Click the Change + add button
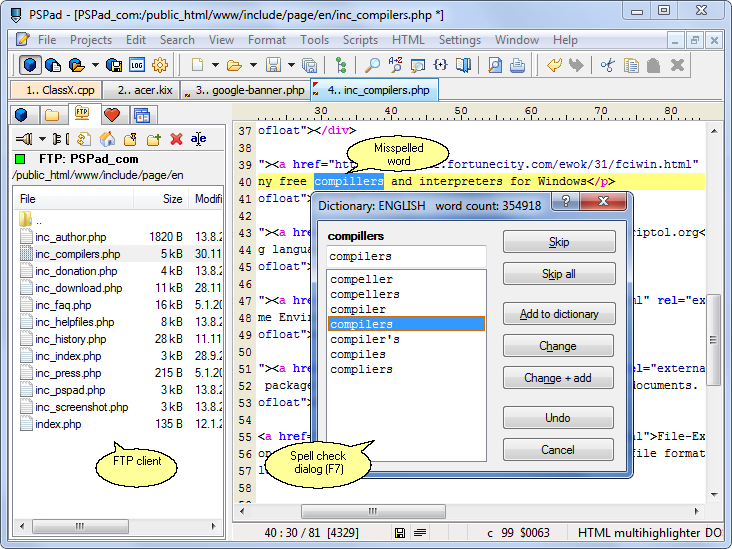This screenshot has height=549, width=732. pyautogui.click(x=558, y=378)
